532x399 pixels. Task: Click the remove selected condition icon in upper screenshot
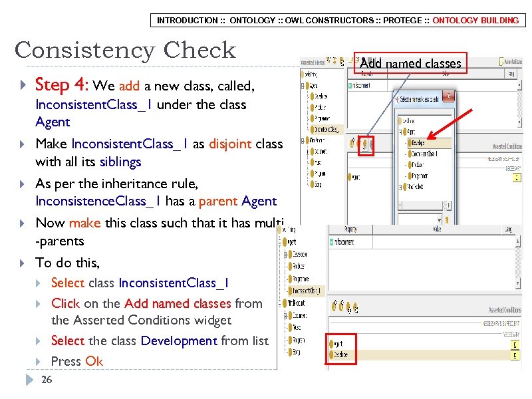point(371,145)
